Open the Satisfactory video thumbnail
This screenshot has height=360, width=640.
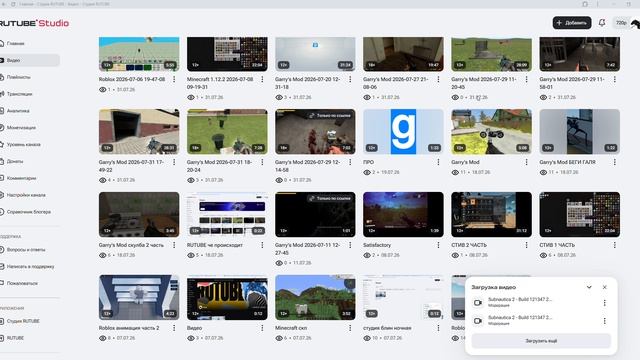(403, 214)
